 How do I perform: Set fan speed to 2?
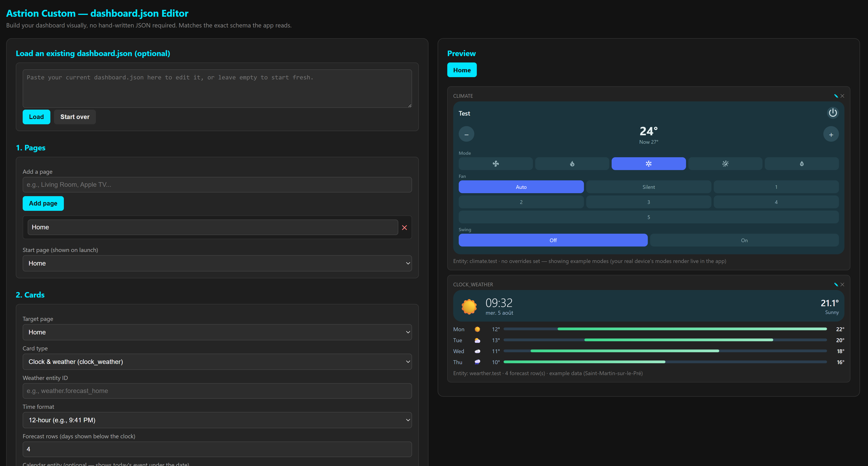tap(521, 202)
